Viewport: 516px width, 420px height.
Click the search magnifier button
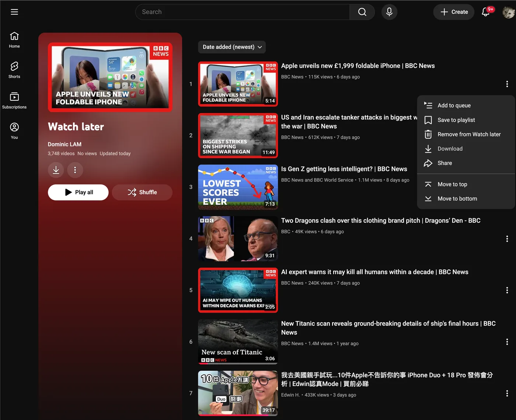point(362,12)
